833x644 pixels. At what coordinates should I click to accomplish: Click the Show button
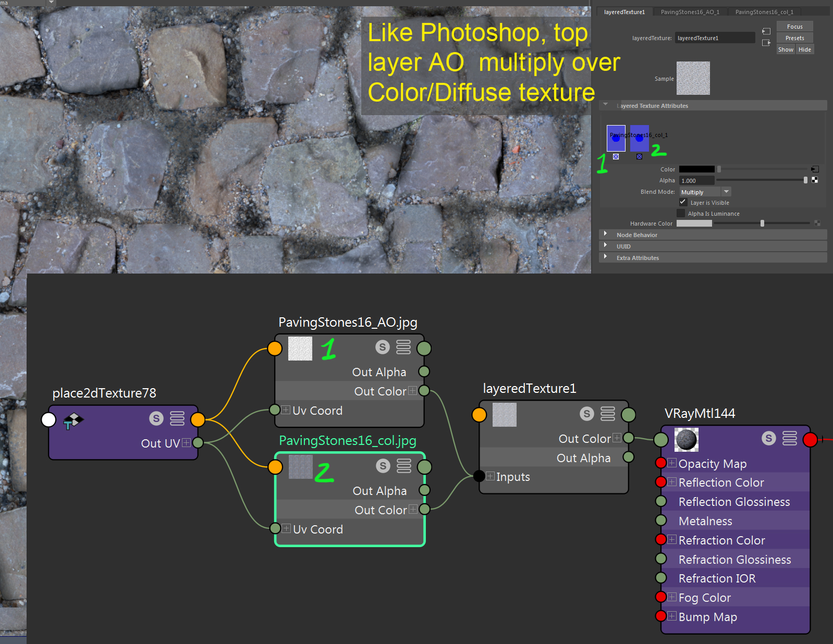click(x=786, y=49)
